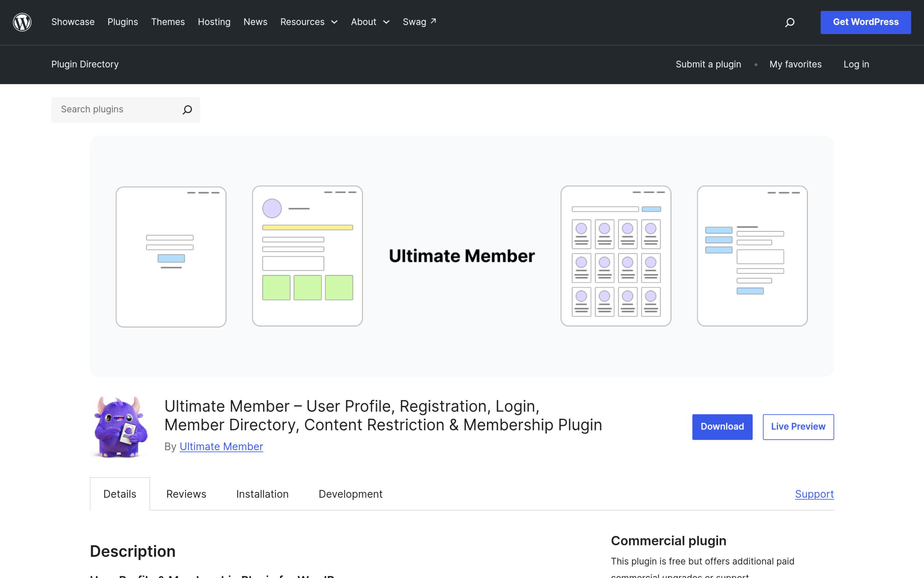Open the Showcase menu item
The height and width of the screenshot is (578, 924).
click(73, 22)
